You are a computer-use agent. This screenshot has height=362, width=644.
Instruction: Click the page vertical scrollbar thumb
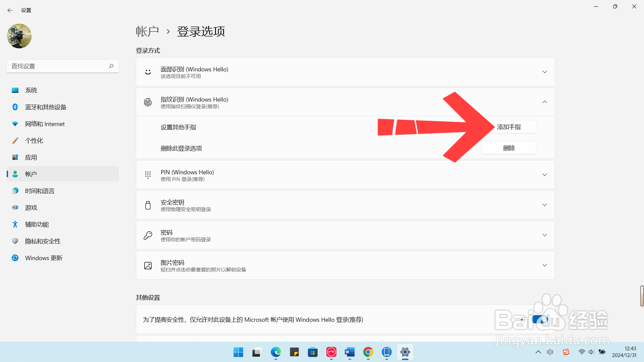click(642, 296)
